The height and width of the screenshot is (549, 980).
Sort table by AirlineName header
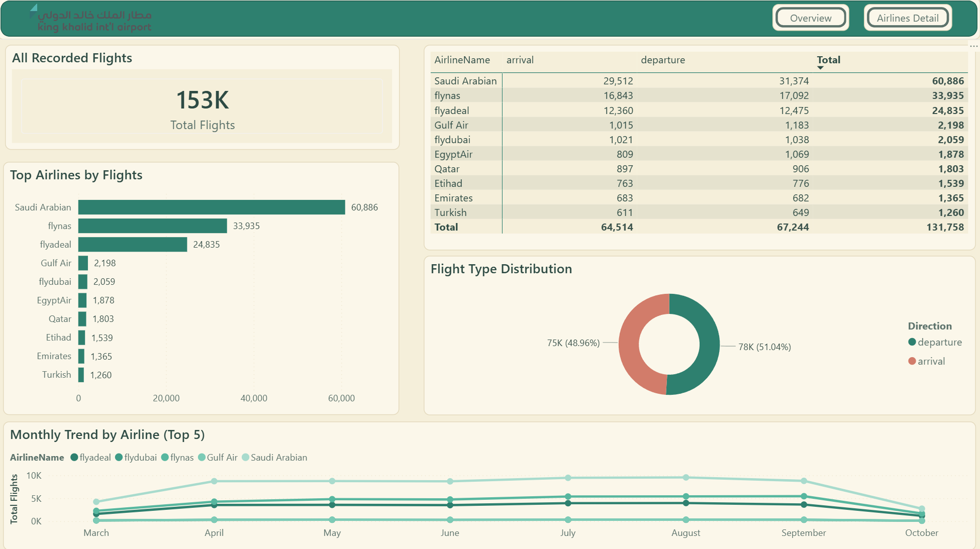click(x=462, y=60)
